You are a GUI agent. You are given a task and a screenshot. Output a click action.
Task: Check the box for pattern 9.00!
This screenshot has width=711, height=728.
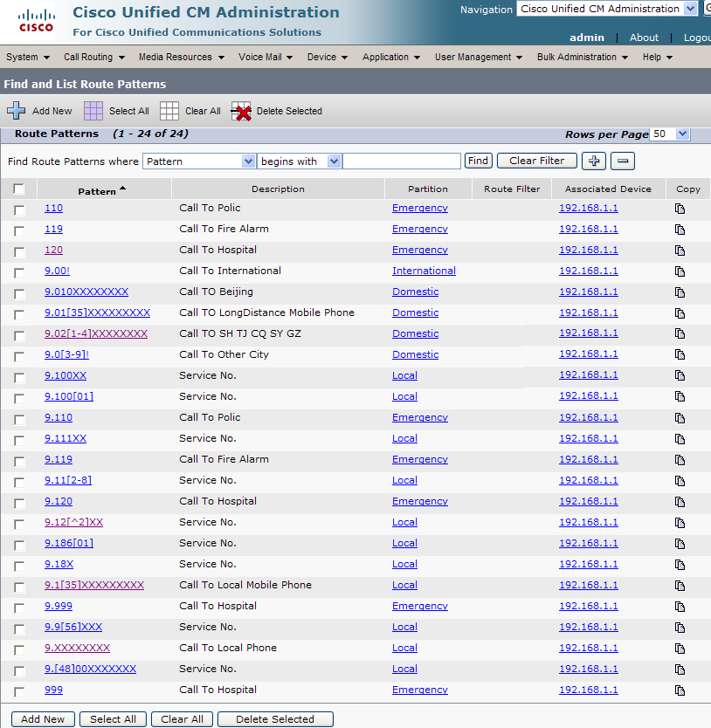tap(19, 272)
